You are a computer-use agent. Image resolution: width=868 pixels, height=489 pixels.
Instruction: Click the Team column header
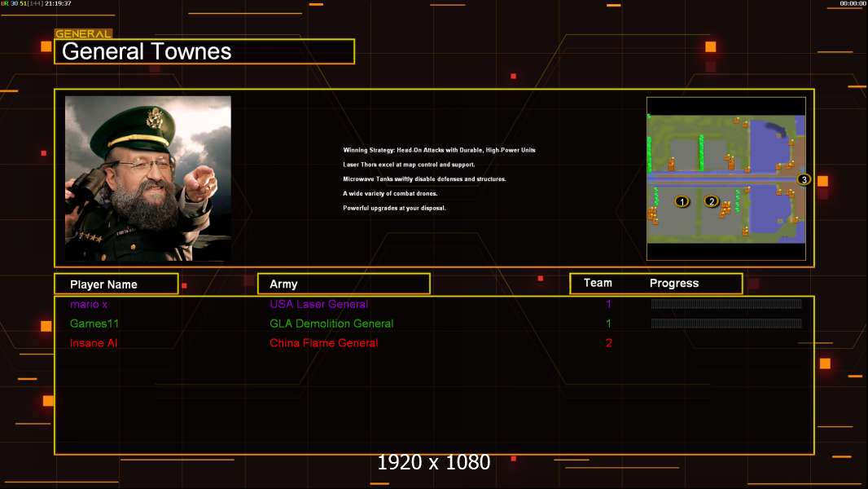pyautogui.click(x=598, y=283)
